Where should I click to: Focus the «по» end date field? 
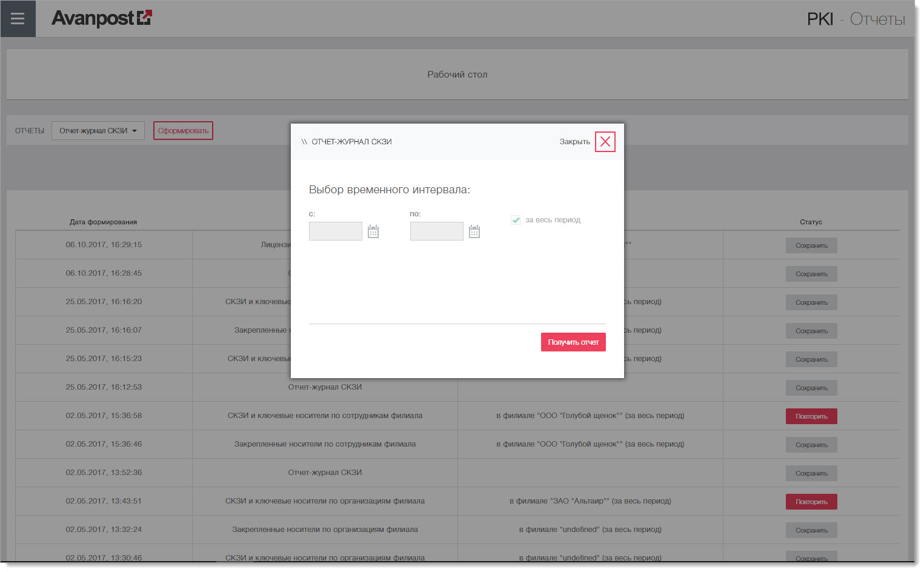(437, 231)
